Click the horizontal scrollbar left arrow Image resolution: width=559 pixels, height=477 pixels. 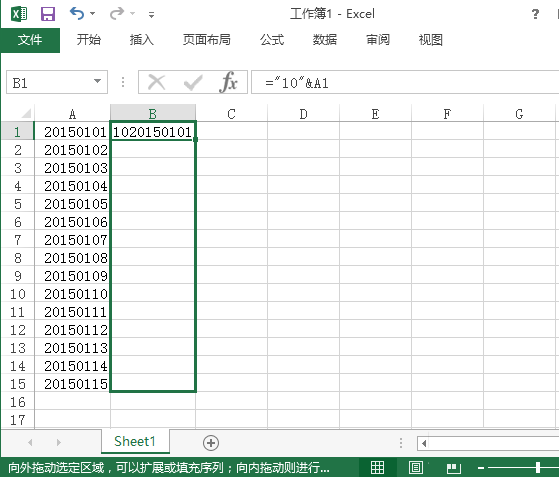pos(424,443)
